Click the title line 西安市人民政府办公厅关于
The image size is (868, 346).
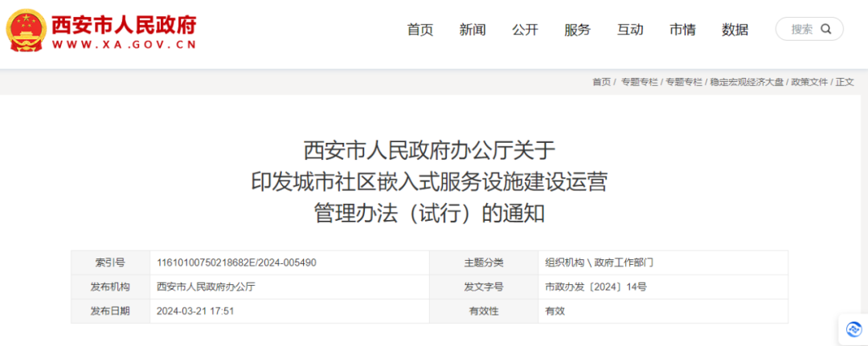(x=429, y=150)
